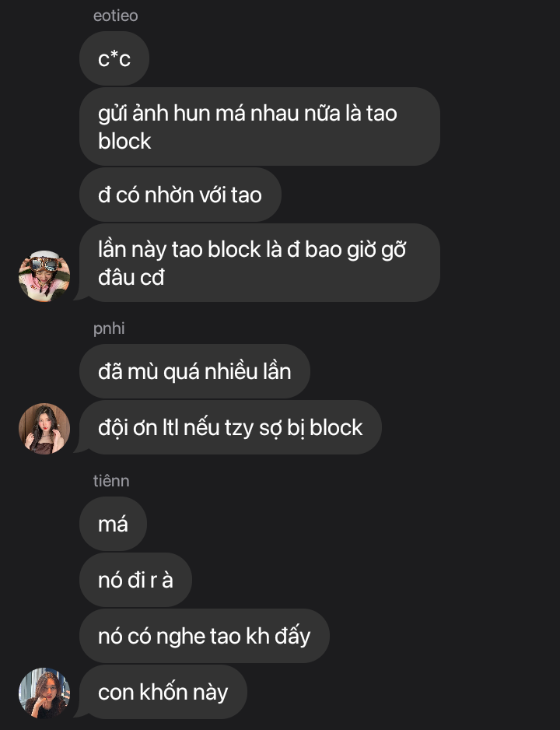Tap message "đội ơn ltl nếu tzy sợ bị block"
Viewport: 560px width, 730px height.
point(231,427)
